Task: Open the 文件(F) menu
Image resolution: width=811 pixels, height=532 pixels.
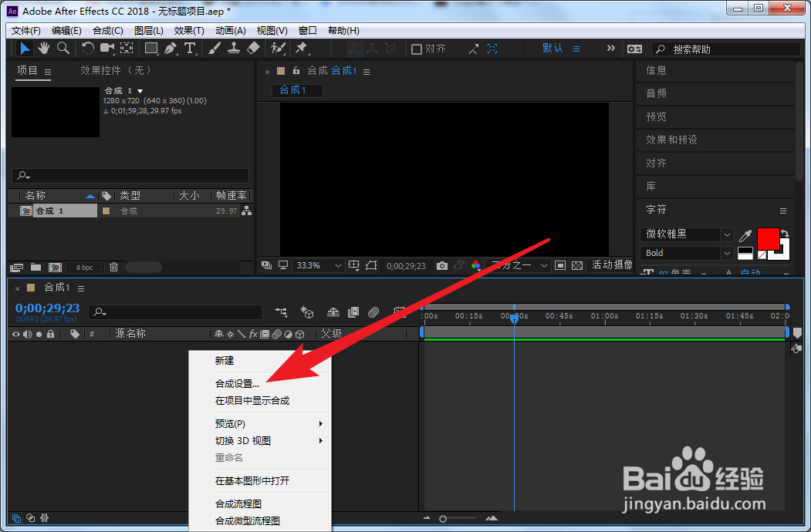Action: point(26,31)
